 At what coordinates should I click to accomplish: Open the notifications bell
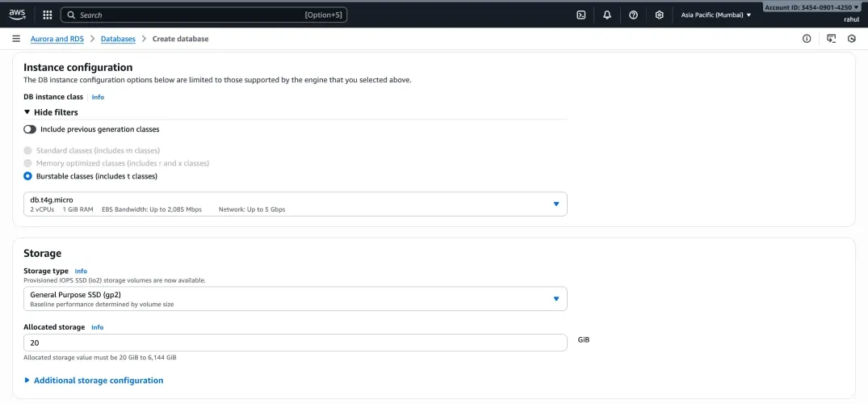point(607,15)
